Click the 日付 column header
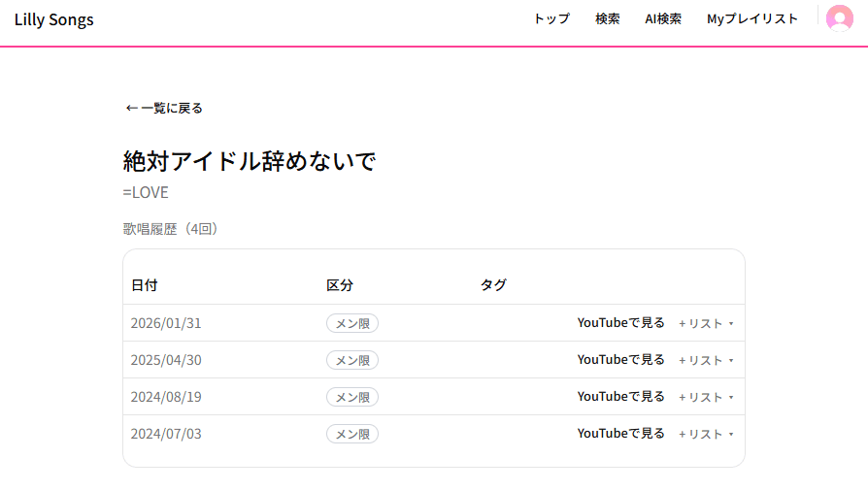The image size is (868, 491). [145, 285]
